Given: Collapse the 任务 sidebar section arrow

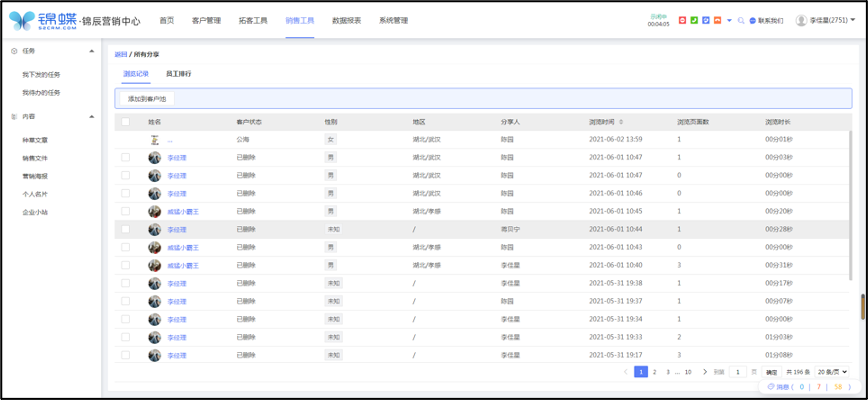Looking at the screenshot, I should click(92, 51).
